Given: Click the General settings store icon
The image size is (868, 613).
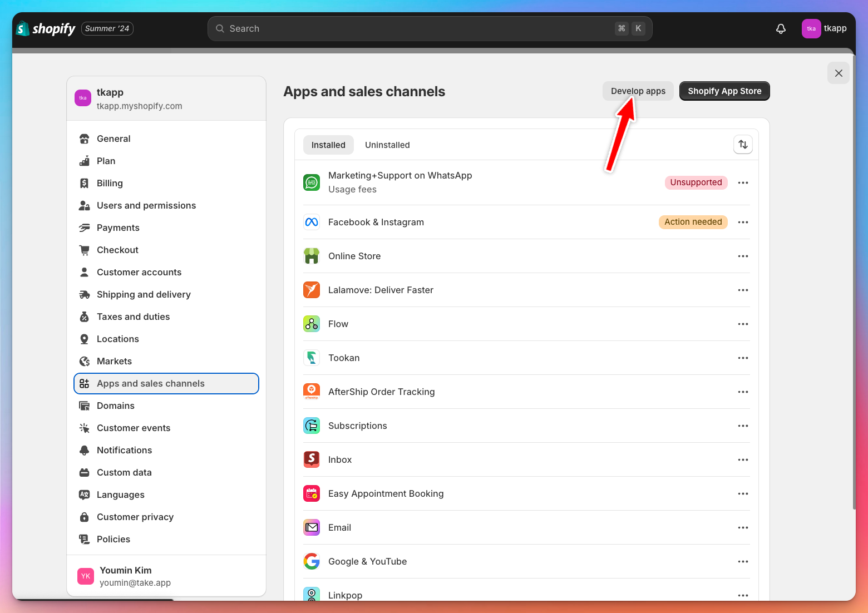Looking at the screenshot, I should click(85, 139).
